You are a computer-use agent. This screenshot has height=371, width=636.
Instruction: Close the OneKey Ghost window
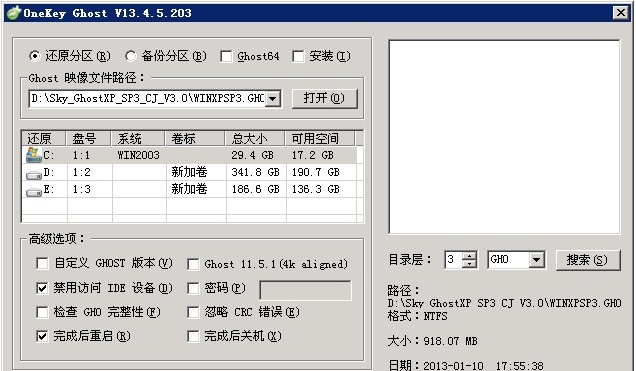[620, 13]
